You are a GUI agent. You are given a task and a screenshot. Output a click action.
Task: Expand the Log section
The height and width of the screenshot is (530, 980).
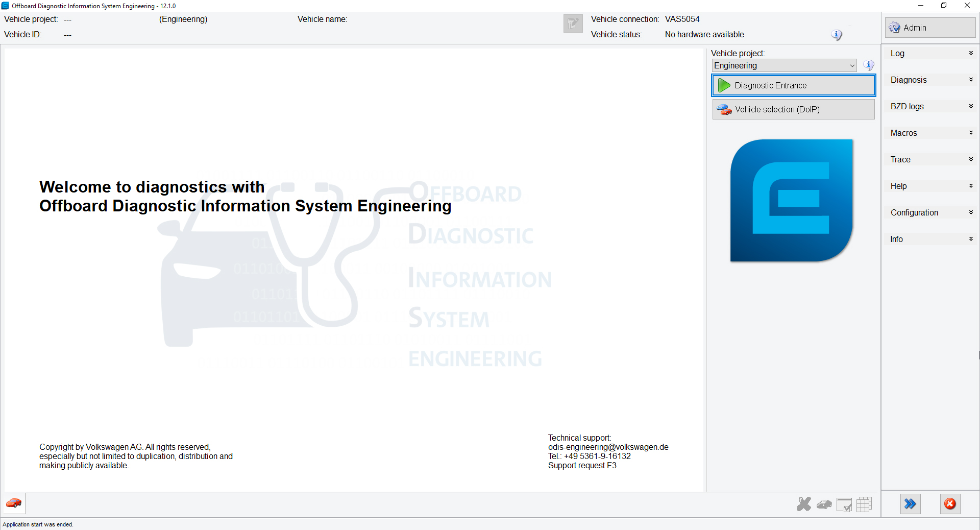(930, 53)
